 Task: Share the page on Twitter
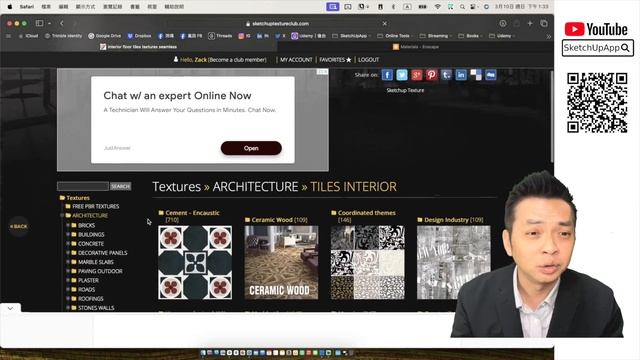click(402, 75)
